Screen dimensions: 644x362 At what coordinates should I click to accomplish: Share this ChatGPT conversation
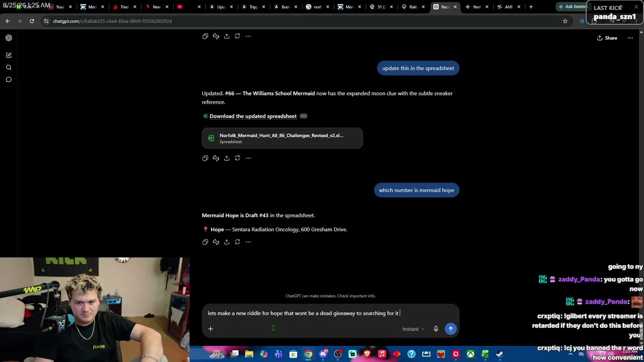tap(607, 38)
